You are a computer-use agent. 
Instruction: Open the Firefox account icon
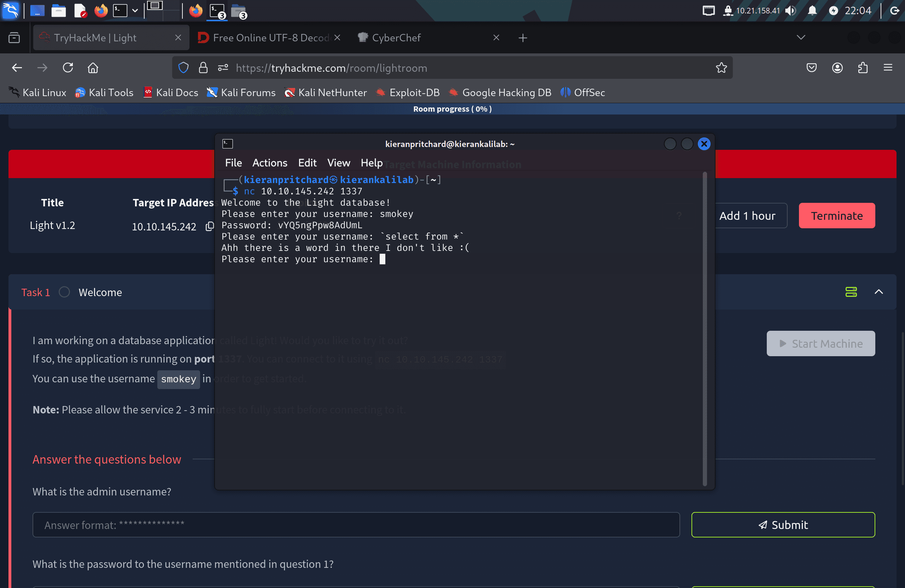[x=837, y=68]
